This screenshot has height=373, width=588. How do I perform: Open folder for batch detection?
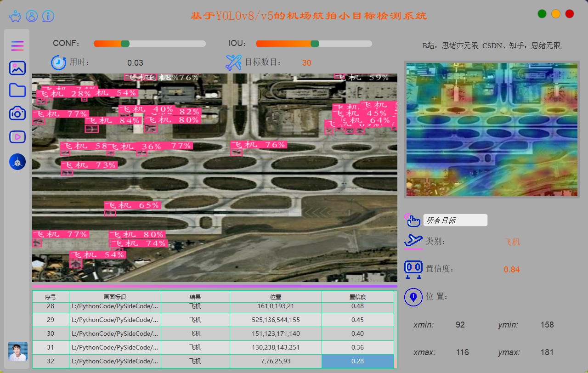(x=17, y=90)
